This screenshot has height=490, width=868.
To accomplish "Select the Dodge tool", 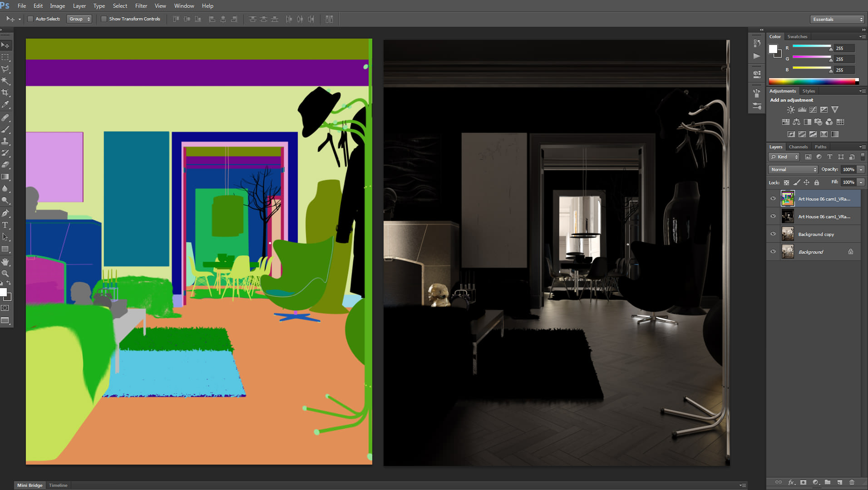I will [x=5, y=200].
